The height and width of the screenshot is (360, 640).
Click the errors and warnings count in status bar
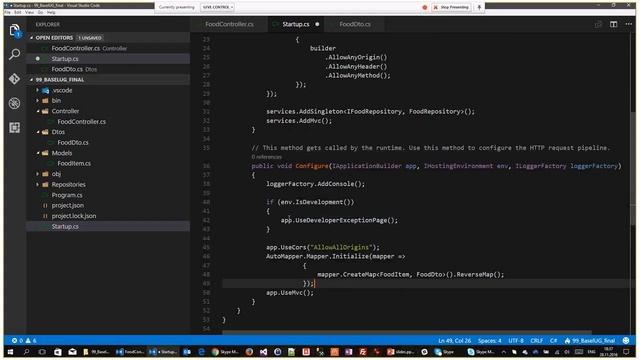coord(24,340)
